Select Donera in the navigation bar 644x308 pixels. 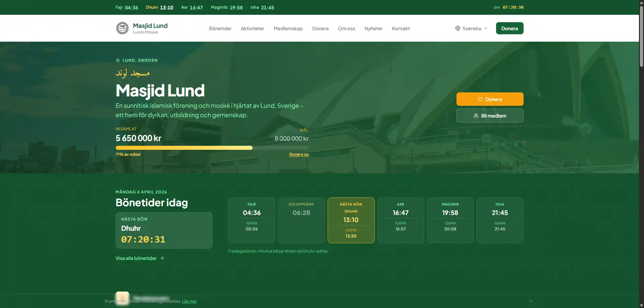pos(320,29)
